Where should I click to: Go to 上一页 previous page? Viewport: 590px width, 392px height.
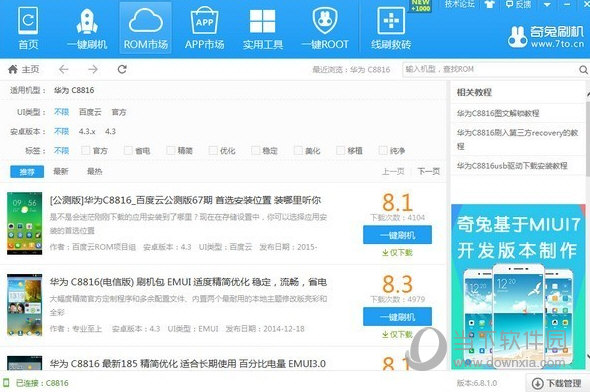click(393, 172)
